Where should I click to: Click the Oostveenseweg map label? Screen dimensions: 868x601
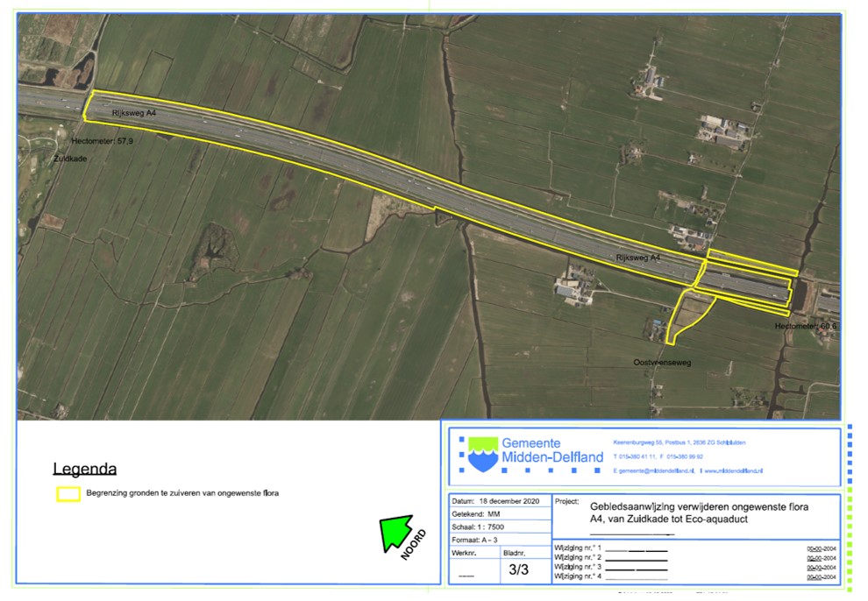pyautogui.click(x=662, y=361)
